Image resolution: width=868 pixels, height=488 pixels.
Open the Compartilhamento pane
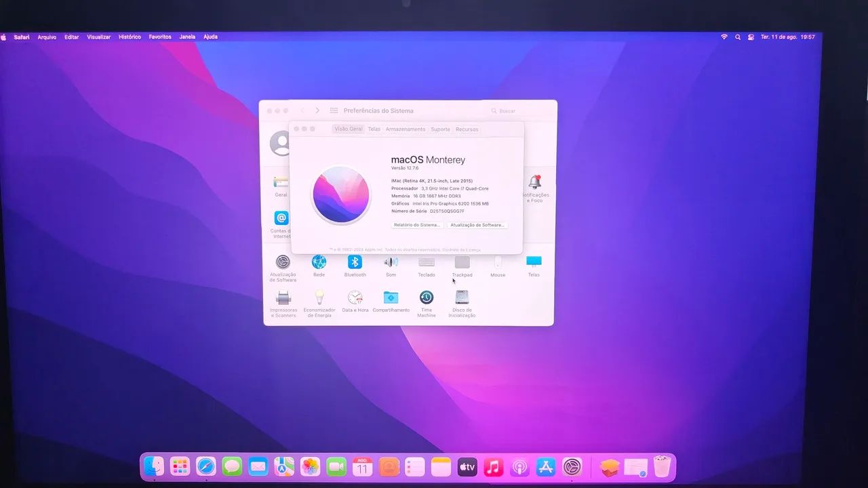point(391,302)
